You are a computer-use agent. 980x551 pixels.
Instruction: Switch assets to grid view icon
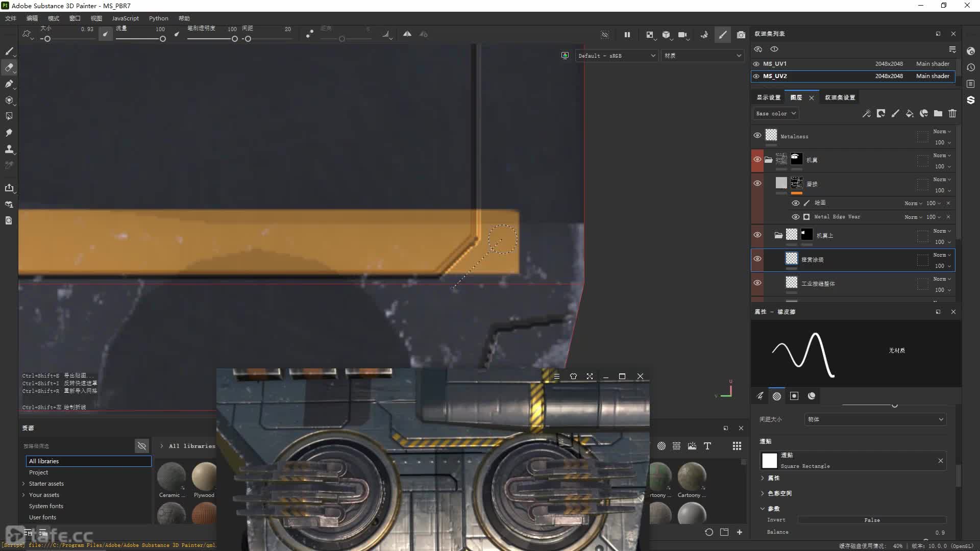(x=737, y=446)
